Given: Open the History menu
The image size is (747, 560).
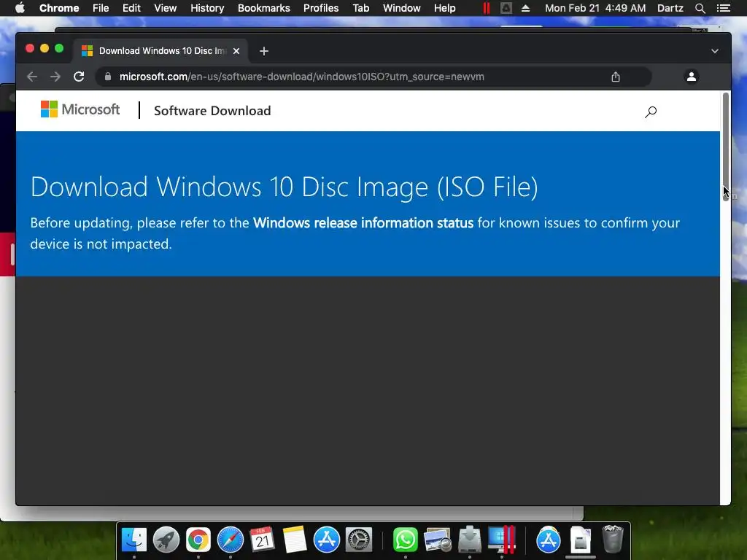Looking at the screenshot, I should (207, 8).
